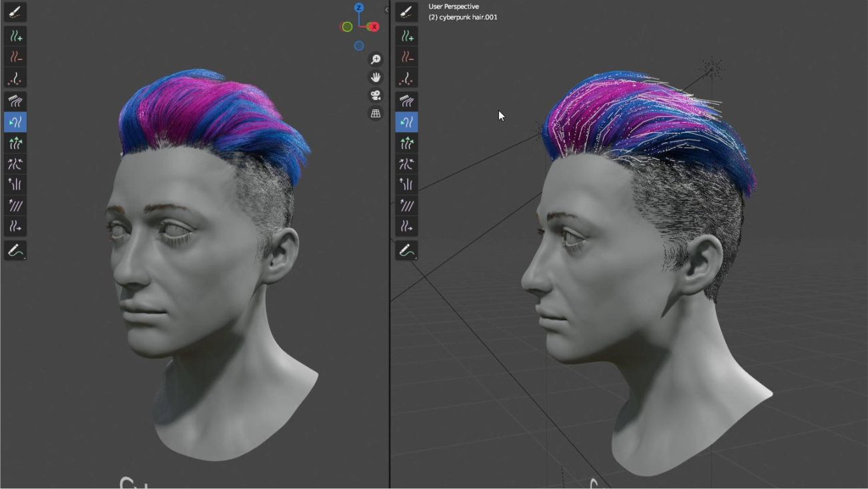
Task: Click active Snake Hook tool in User Perspective viewport
Action: tap(407, 122)
